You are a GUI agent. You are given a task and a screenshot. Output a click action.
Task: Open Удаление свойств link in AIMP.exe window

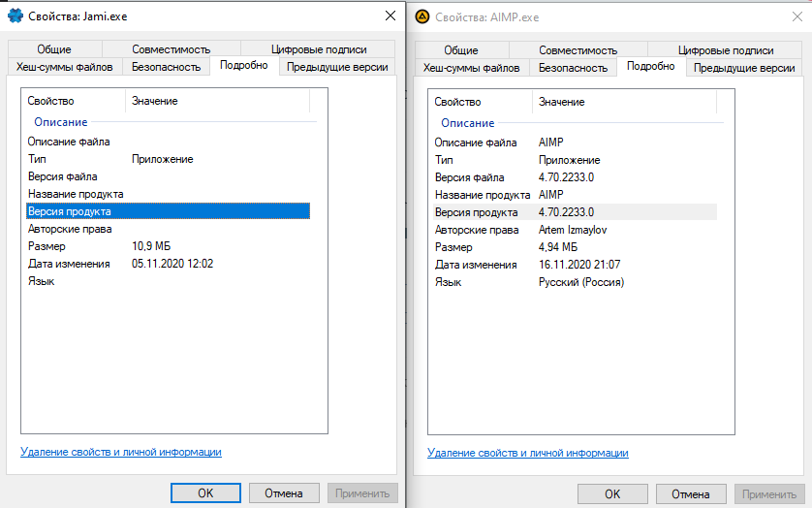[x=528, y=453]
